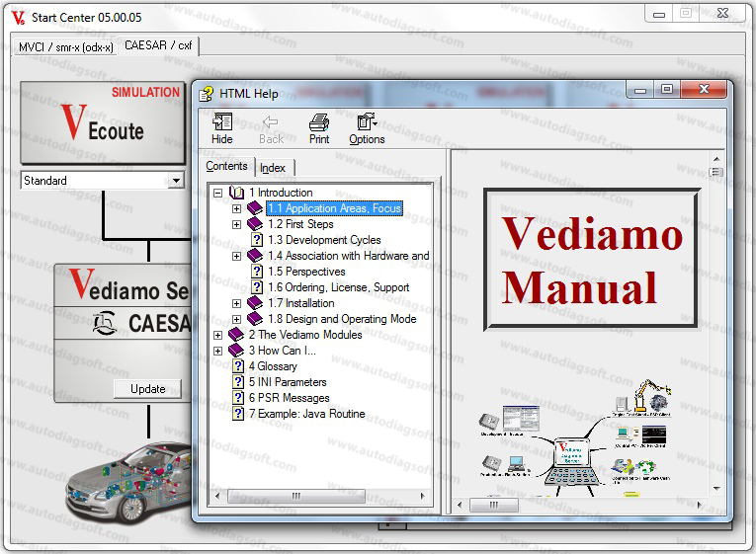Open the Options toolbar icon menu
This screenshot has height=554, width=756.
tap(367, 121)
